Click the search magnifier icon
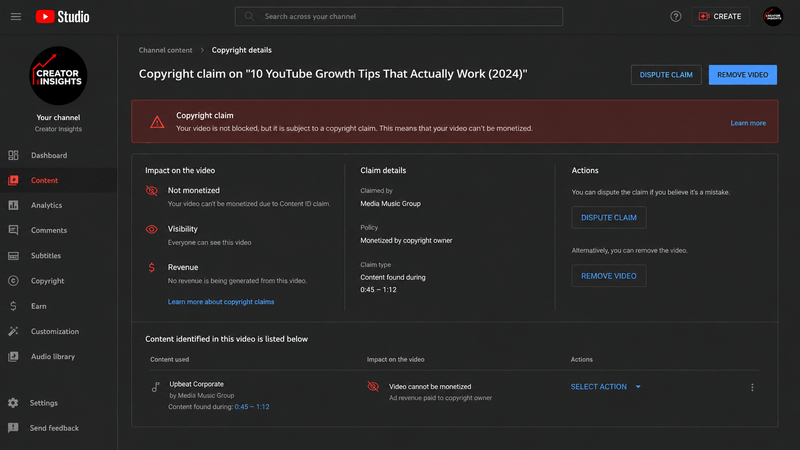The height and width of the screenshot is (450, 800). [249, 16]
